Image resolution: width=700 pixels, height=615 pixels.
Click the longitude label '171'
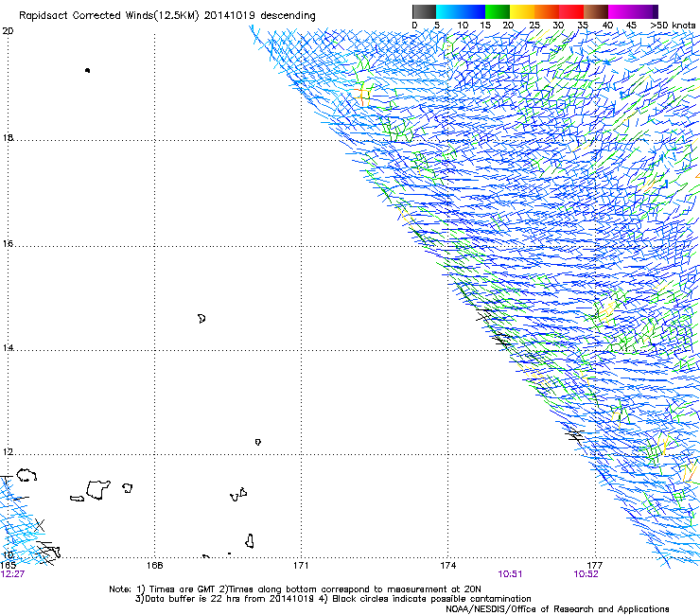coord(301,566)
